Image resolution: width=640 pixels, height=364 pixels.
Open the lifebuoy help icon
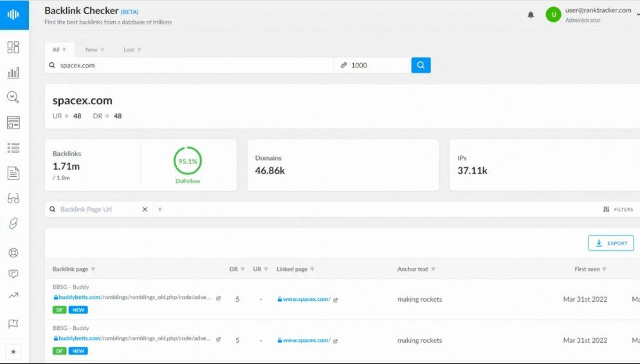click(13, 253)
